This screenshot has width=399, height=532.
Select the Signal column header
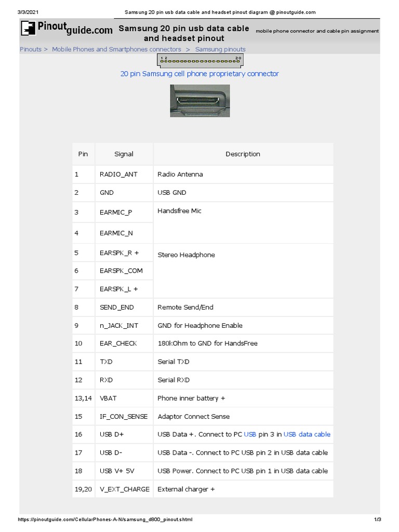click(x=124, y=154)
